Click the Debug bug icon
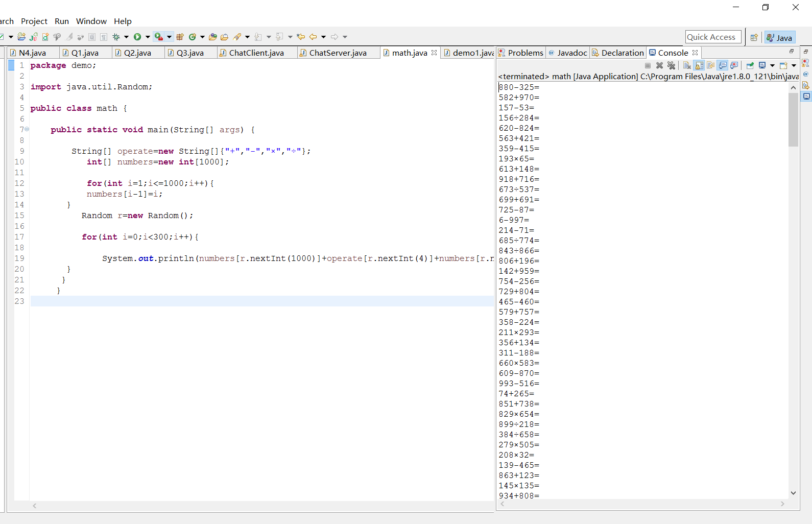This screenshot has width=812, height=524. [116, 37]
